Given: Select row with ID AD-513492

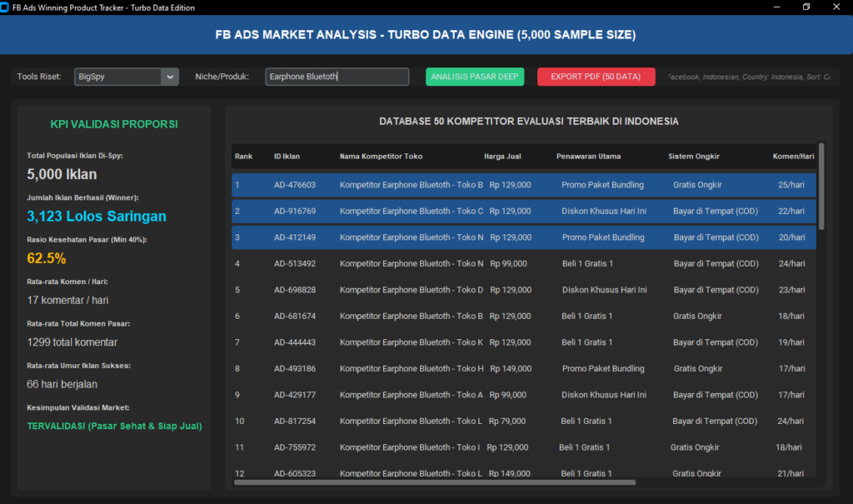Looking at the screenshot, I should (x=524, y=263).
